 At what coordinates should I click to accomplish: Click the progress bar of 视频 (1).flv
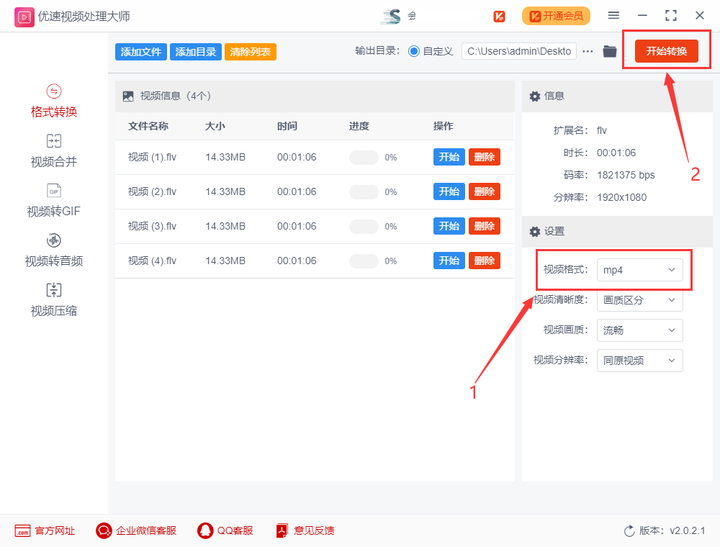364,158
